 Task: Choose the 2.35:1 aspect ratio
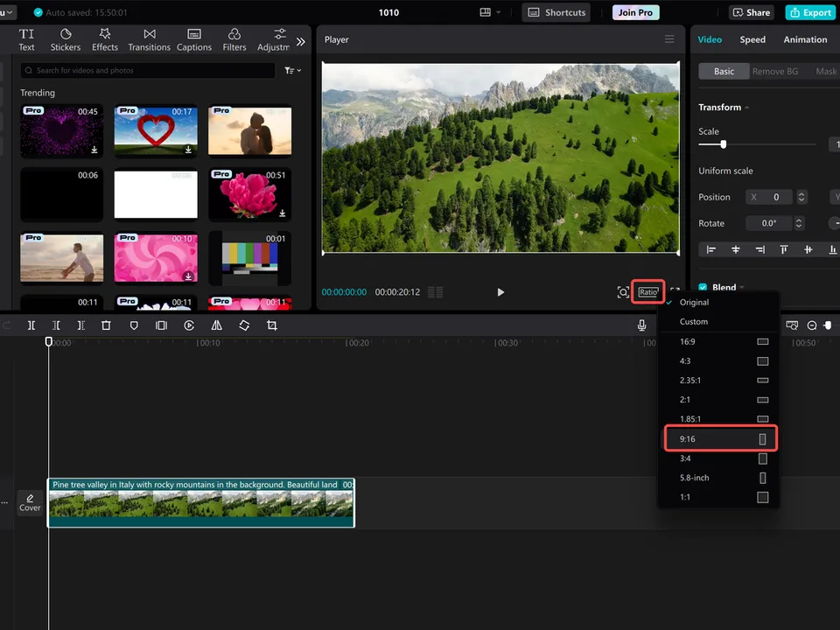717,381
